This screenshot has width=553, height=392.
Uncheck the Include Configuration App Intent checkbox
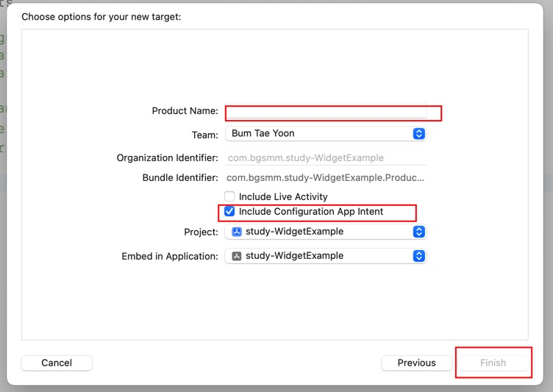click(x=229, y=212)
